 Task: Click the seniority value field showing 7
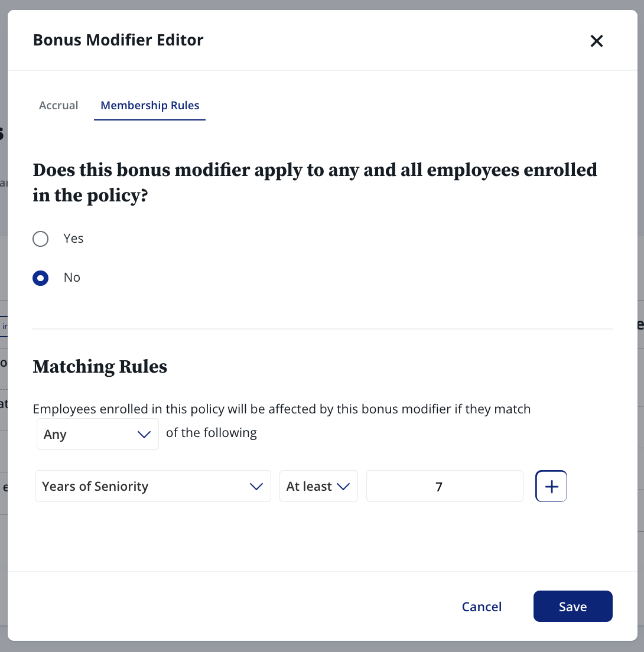point(445,486)
